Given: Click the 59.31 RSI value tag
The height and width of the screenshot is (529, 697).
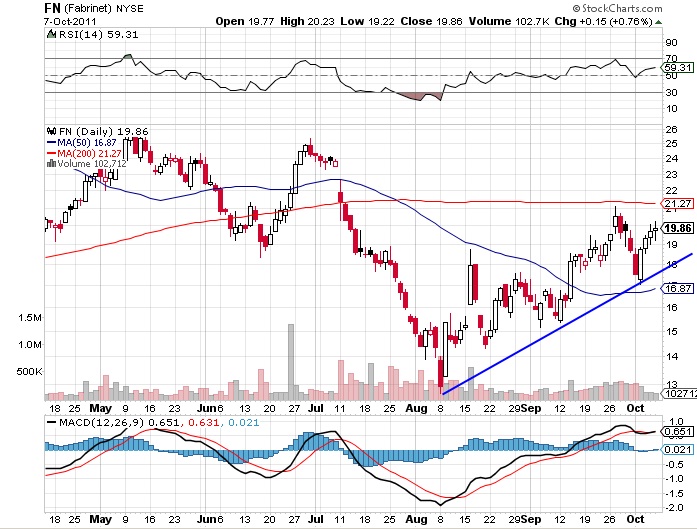Looking at the screenshot, I should coord(678,67).
